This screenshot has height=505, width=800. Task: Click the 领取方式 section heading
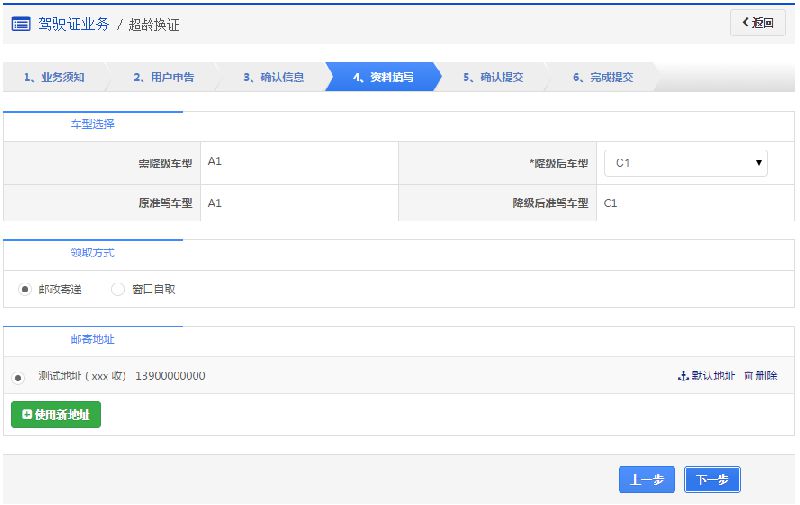pos(92,253)
